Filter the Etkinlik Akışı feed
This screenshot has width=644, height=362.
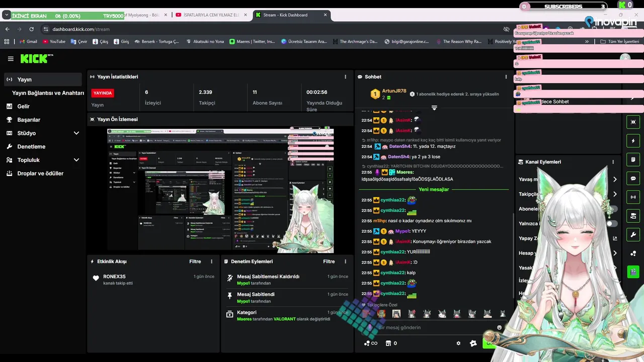coord(195,261)
